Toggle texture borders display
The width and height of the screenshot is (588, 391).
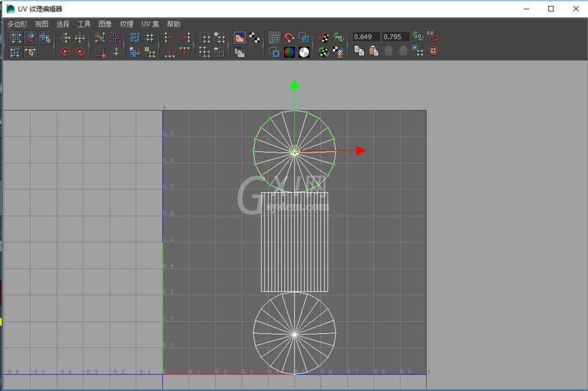275,52
